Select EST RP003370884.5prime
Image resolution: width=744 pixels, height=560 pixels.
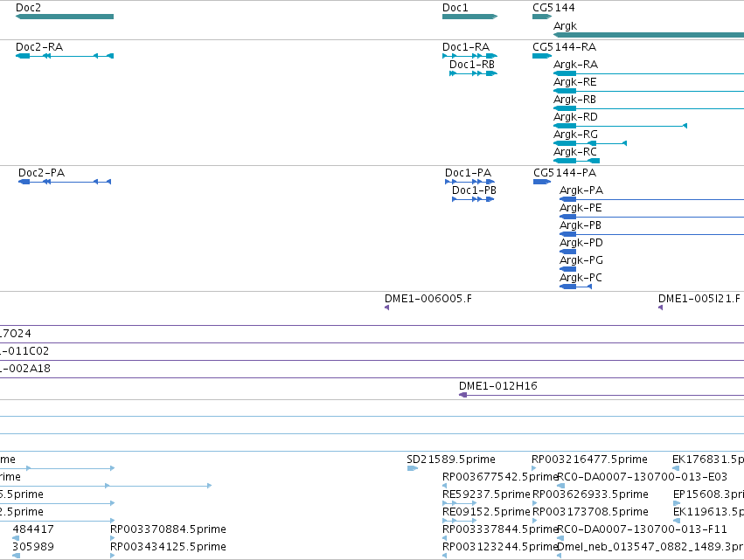pos(113,538)
